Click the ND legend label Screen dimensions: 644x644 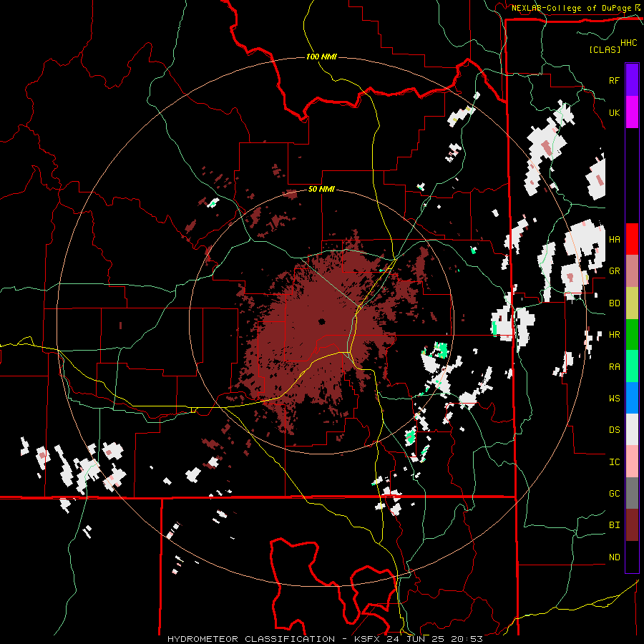pyautogui.click(x=614, y=557)
